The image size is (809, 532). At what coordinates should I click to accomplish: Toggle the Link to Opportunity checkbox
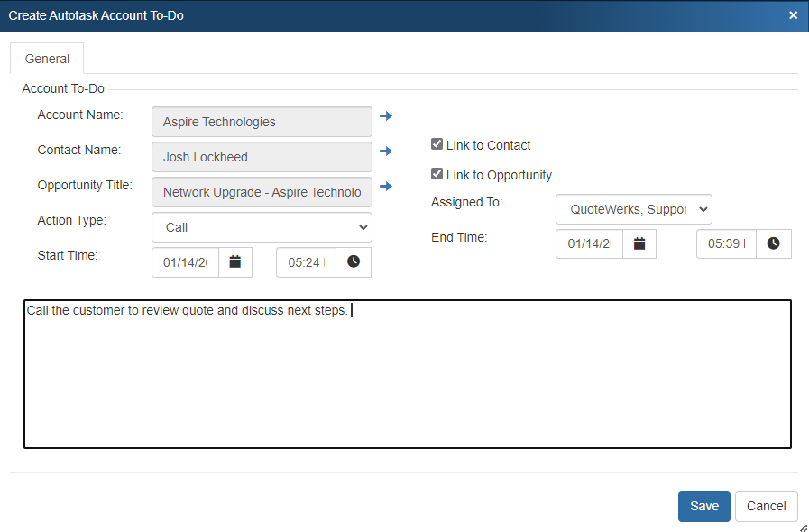click(x=437, y=174)
